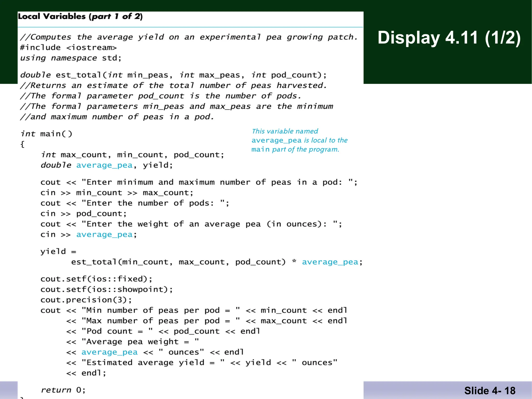Click the '<< endl;' line
Screen dimensions: 532x399
click(86, 373)
